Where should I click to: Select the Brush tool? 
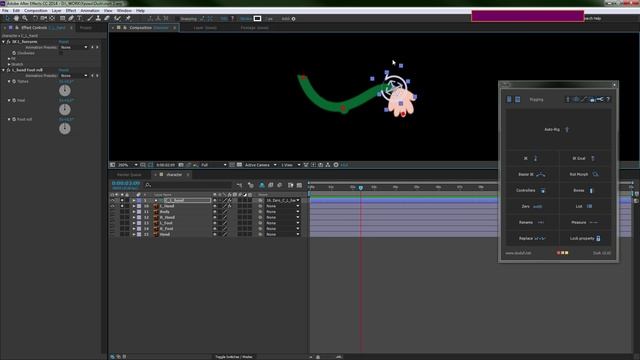[90, 18]
